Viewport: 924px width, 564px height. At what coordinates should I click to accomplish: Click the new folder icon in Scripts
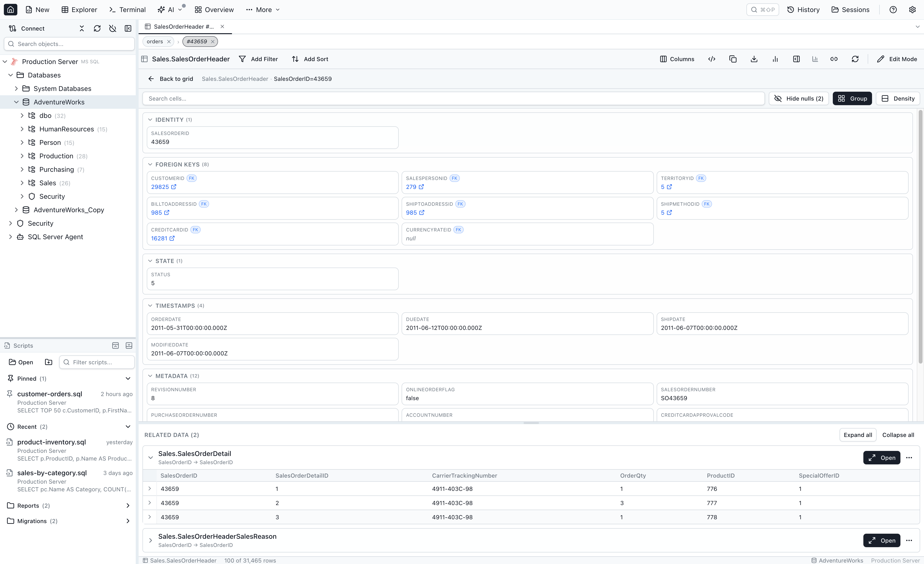click(x=49, y=362)
